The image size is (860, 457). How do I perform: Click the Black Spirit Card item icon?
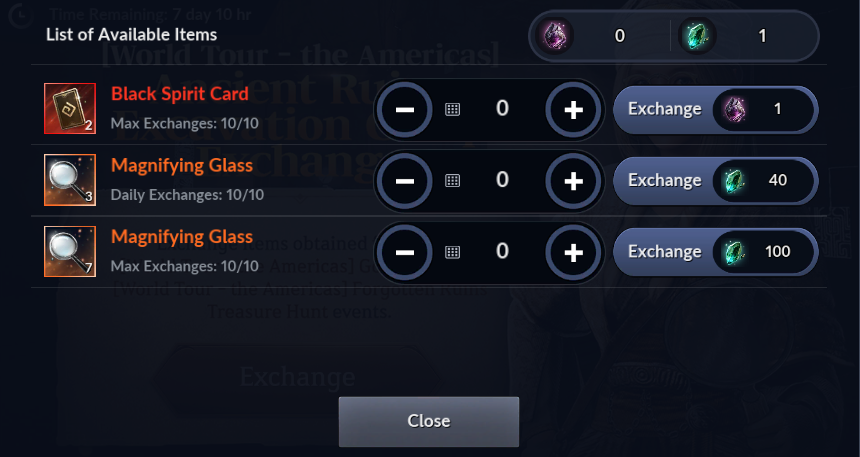(70, 109)
